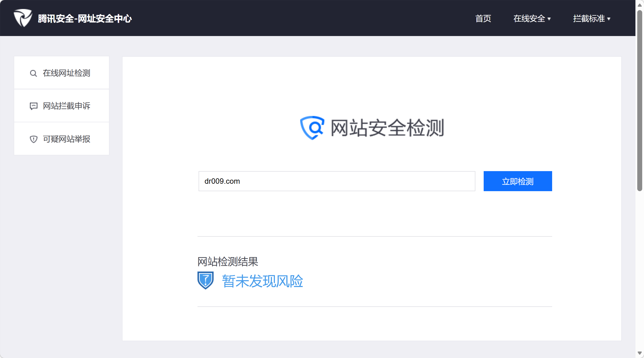
Task: Expand the 在线安全 dropdown menu
Action: (529, 18)
